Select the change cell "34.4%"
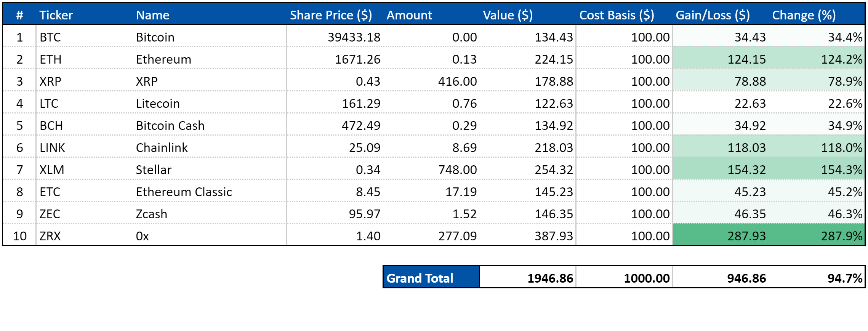Viewport: 868px width, 331px height. pyautogui.click(x=845, y=37)
